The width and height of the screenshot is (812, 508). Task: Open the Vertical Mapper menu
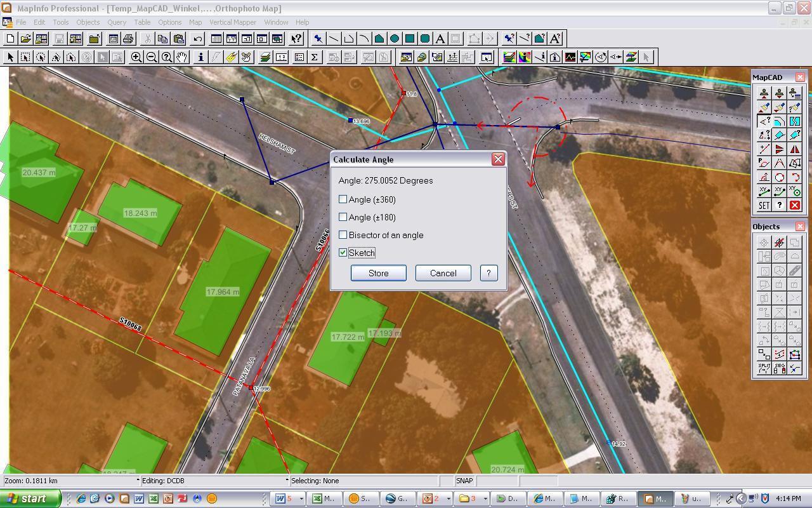[233, 22]
